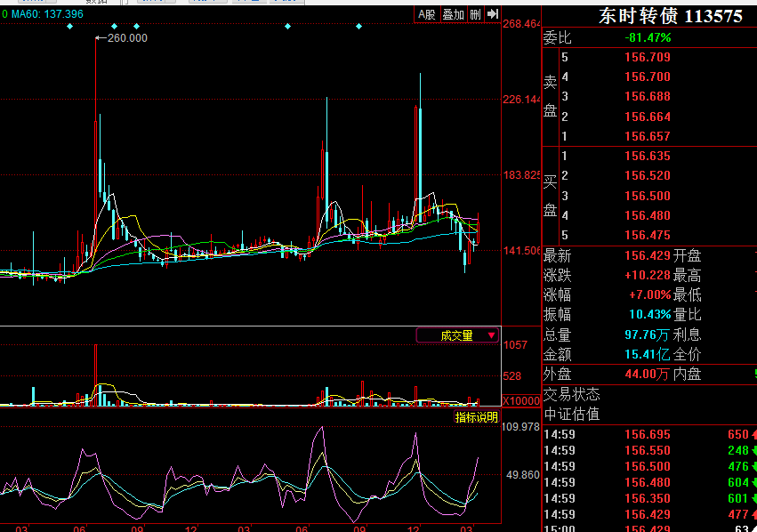Select sell level 5 price 156.709

pos(648,57)
